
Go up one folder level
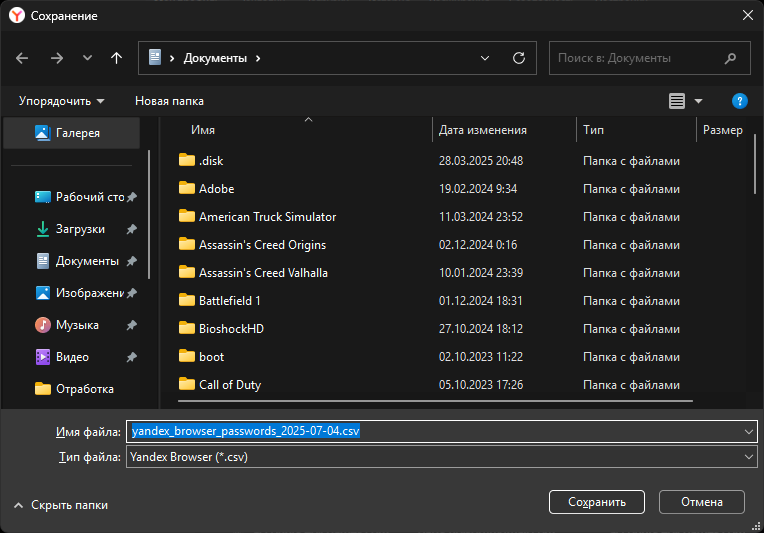116,58
